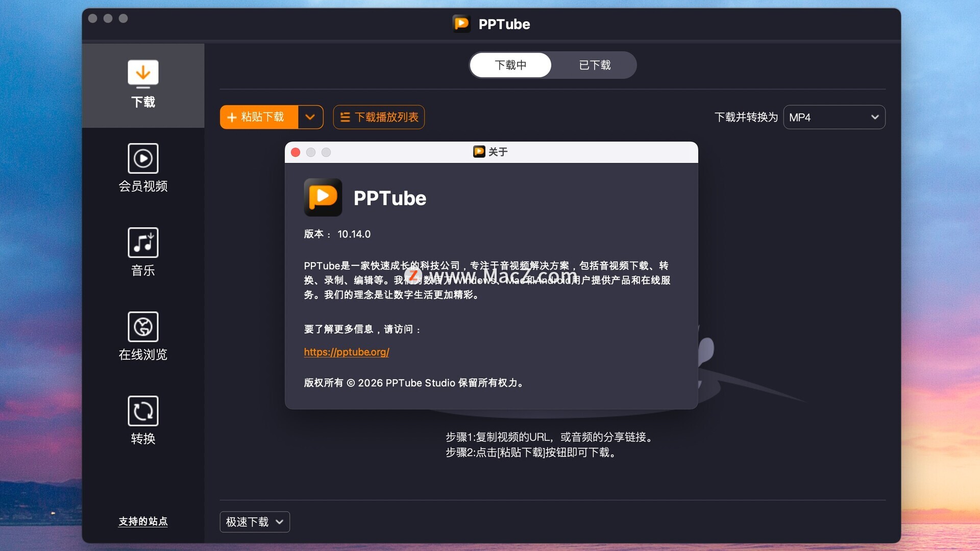Screen dimensions: 980x551
Task: Close the About (关于) dialog
Action: (296, 153)
